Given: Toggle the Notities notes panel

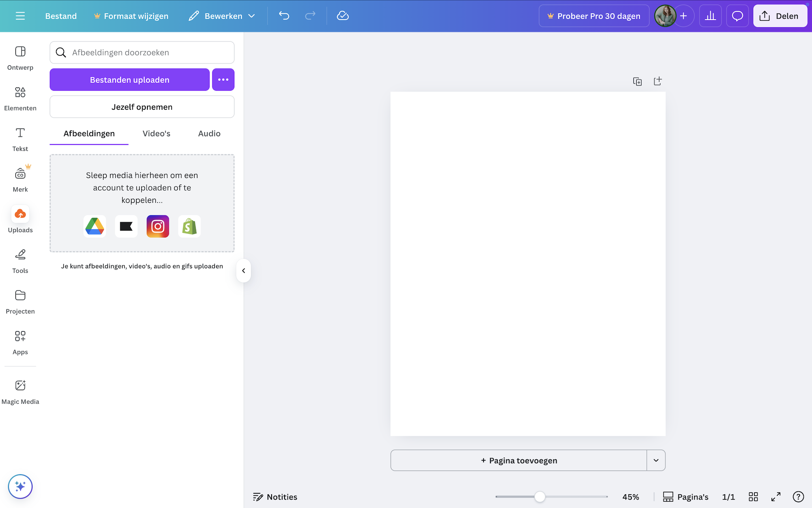Looking at the screenshot, I should [275, 497].
